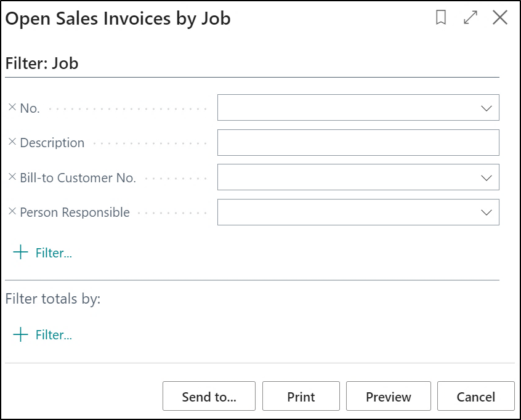
Task: Open the No. field dropdown arrow
Action: click(x=487, y=108)
